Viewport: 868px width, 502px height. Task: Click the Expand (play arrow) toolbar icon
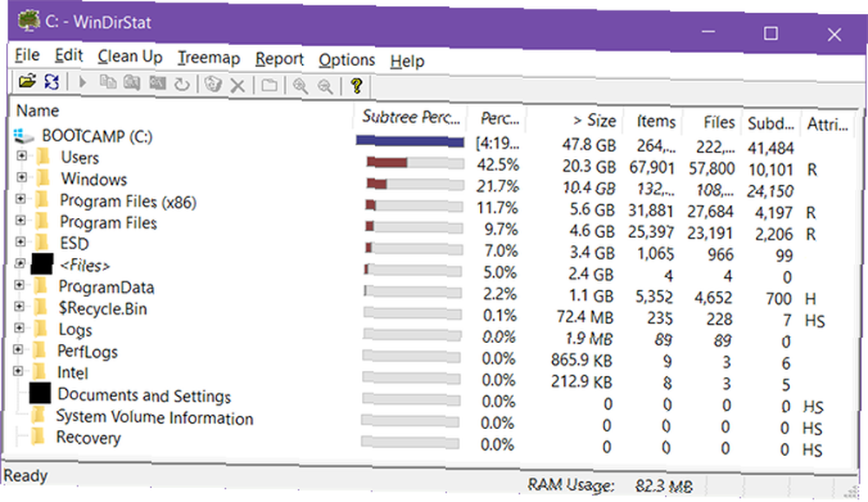(82, 83)
